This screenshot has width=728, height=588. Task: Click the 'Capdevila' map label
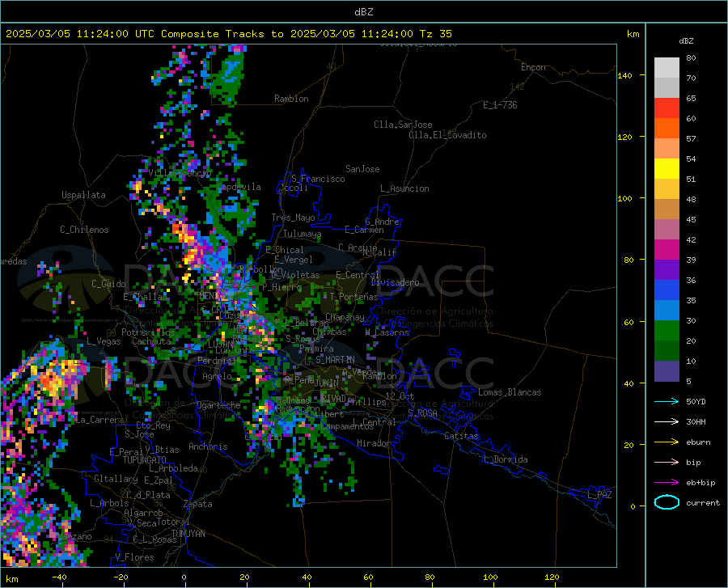point(239,187)
